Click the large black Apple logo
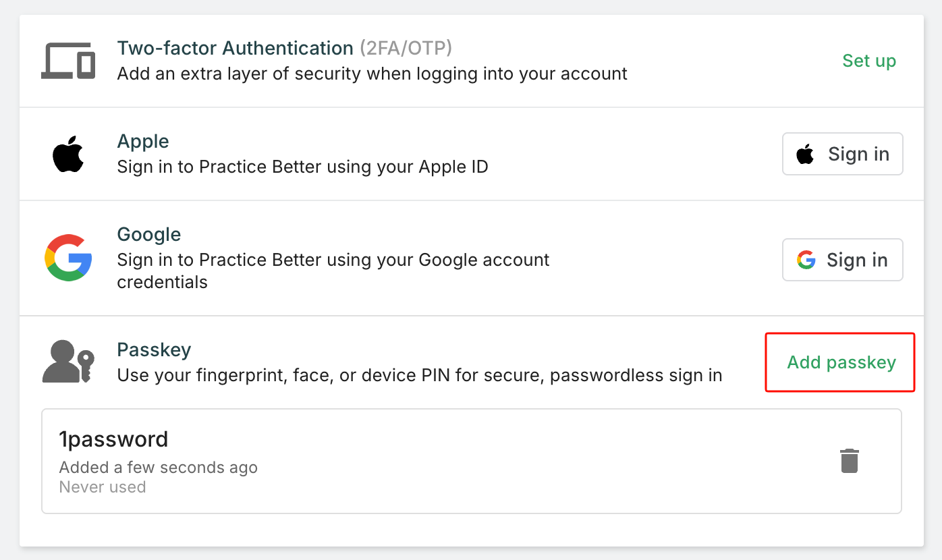This screenshot has width=942, height=560. pyautogui.click(x=67, y=154)
